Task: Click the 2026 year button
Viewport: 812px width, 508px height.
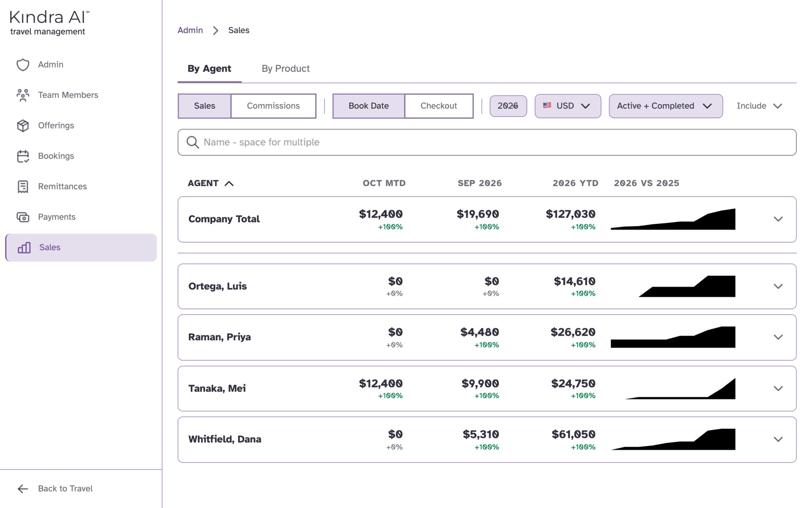Action: (508, 106)
